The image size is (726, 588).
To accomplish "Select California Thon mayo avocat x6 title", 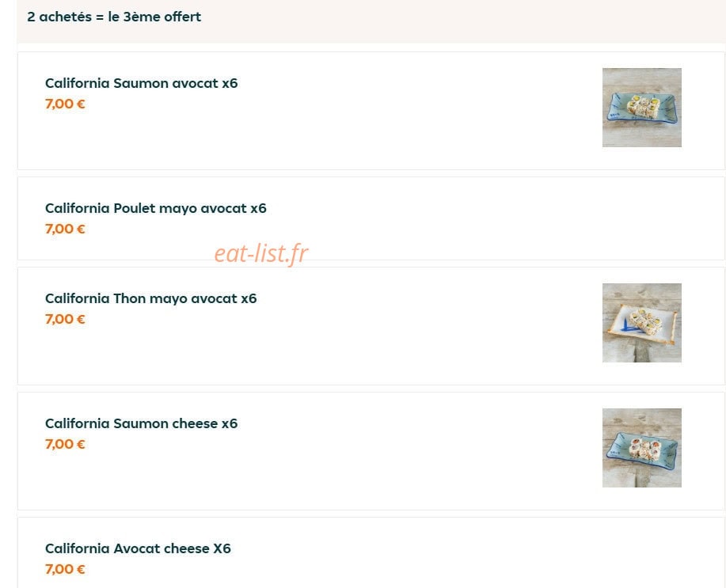I will click(151, 298).
